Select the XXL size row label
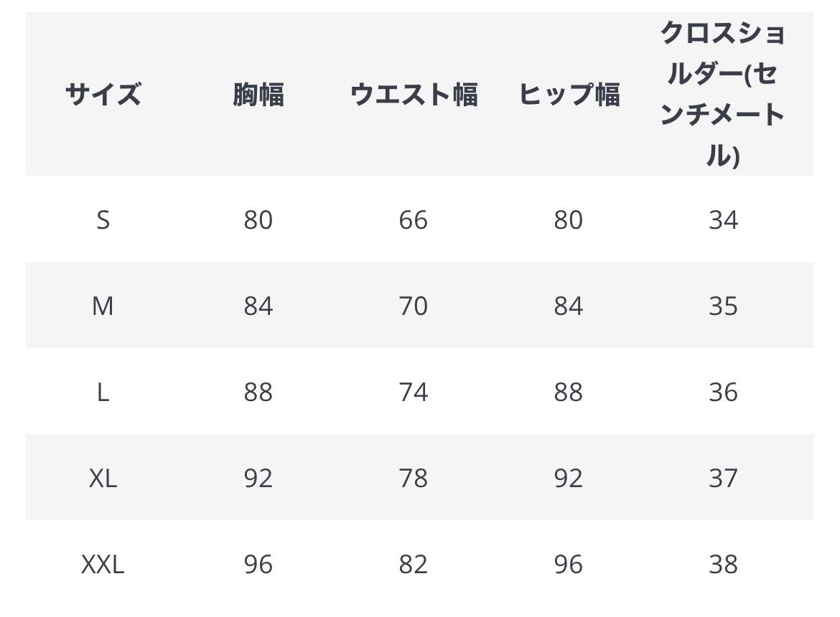The width and height of the screenshot is (840, 617). pyautogui.click(x=103, y=564)
